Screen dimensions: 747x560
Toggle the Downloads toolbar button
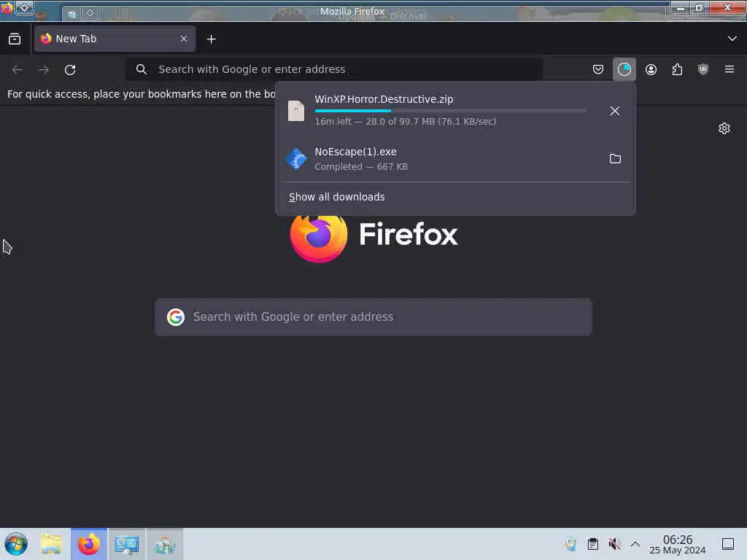624,69
